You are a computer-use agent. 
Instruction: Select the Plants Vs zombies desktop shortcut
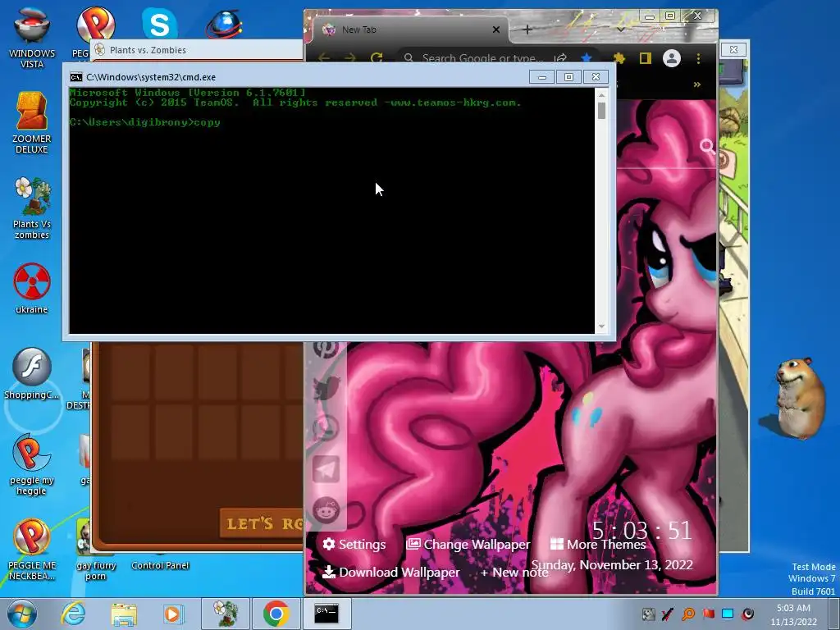tap(32, 208)
